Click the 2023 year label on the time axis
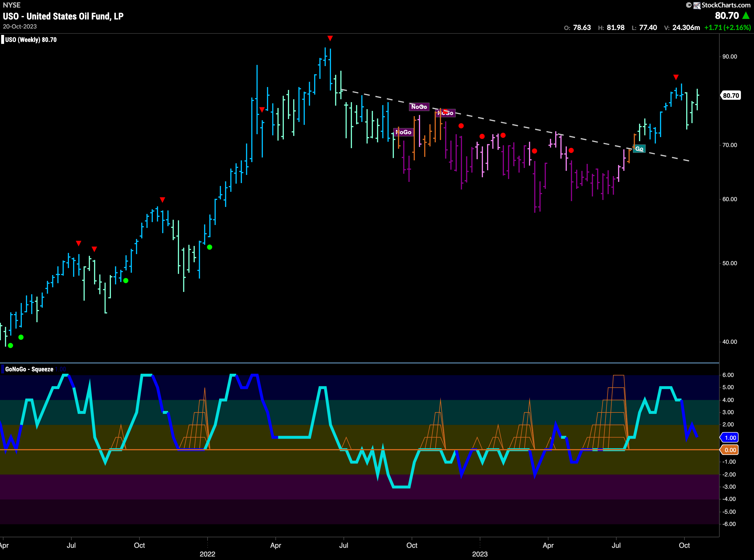The image size is (754, 560). click(480, 554)
